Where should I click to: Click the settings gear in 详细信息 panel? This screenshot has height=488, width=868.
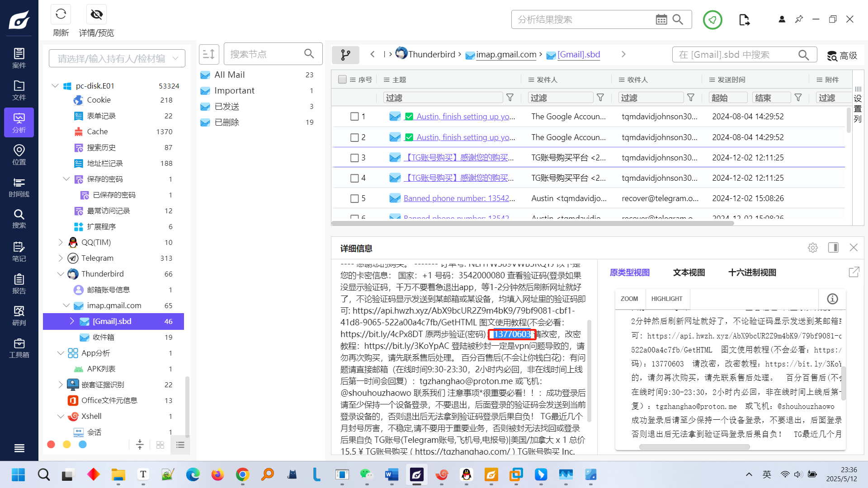(x=813, y=248)
